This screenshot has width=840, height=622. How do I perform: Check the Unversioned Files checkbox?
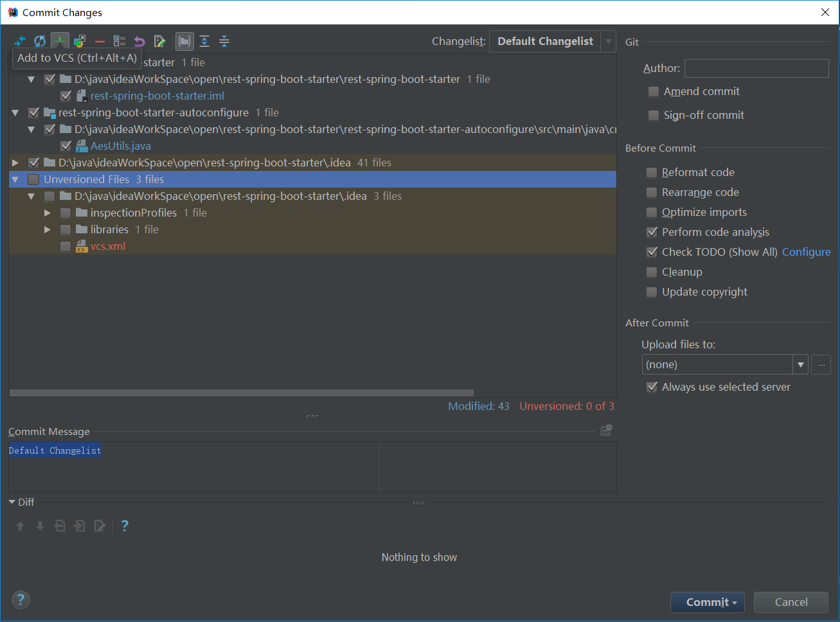pos(33,179)
